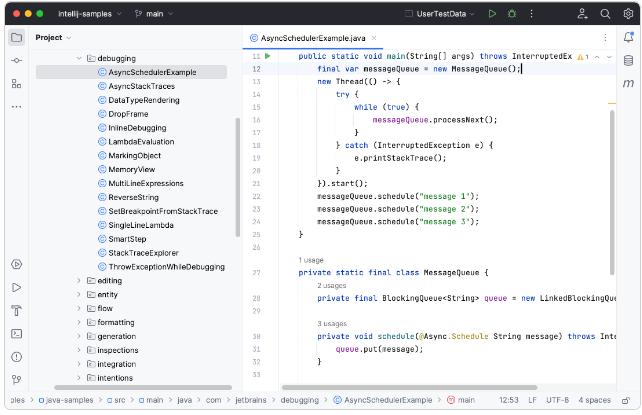The height and width of the screenshot is (415, 642).
Task: Collapse the debugging folder
Action: pos(79,59)
